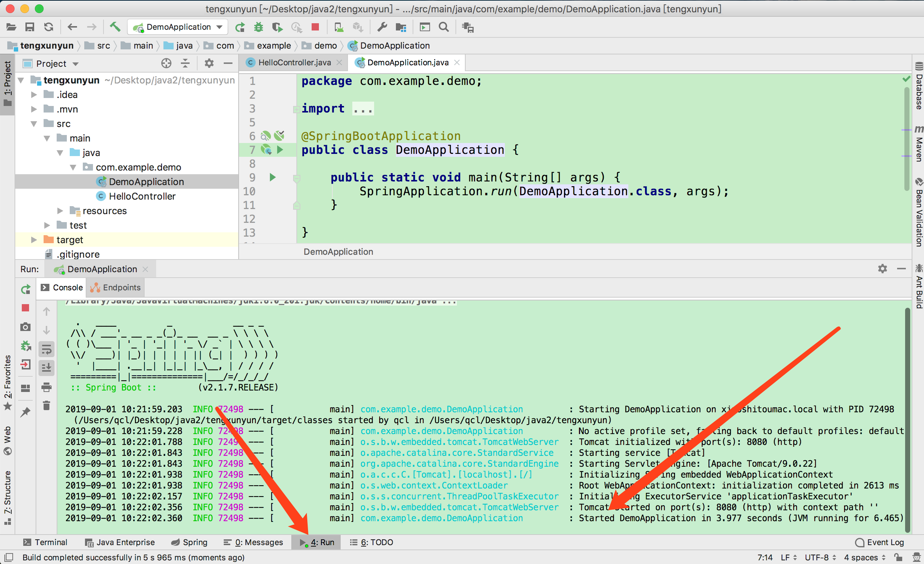Image resolution: width=924 pixels, height=564 pixels.
Task: Clear console with trash can icon
Action: 46,405
